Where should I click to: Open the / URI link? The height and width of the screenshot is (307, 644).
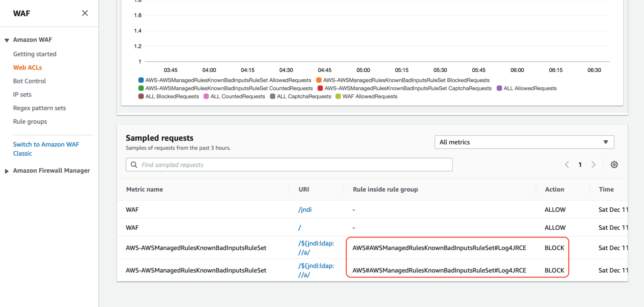point(300,228)
